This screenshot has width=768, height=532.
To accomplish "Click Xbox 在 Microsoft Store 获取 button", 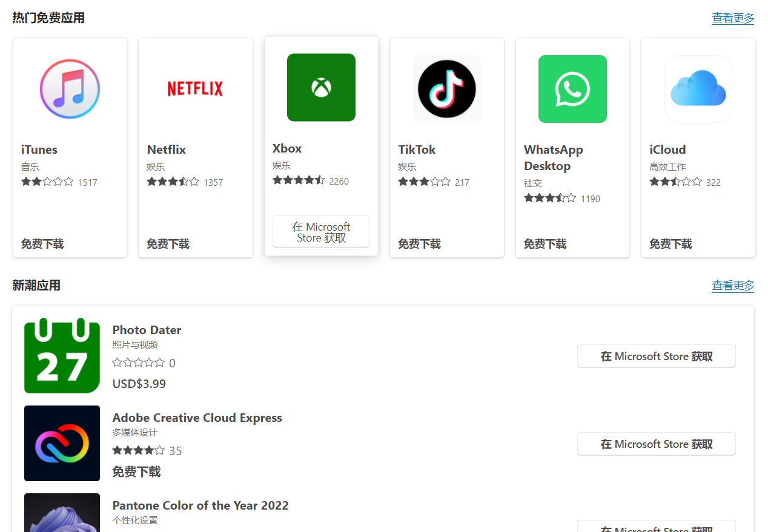I will click(x=321, y=231).
